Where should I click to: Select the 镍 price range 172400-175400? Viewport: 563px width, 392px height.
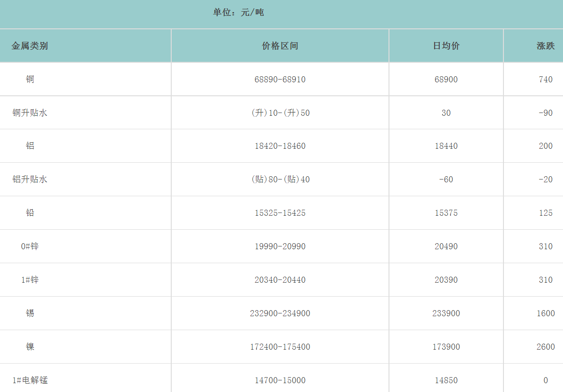pyautogui.click(x=280, y=347)
